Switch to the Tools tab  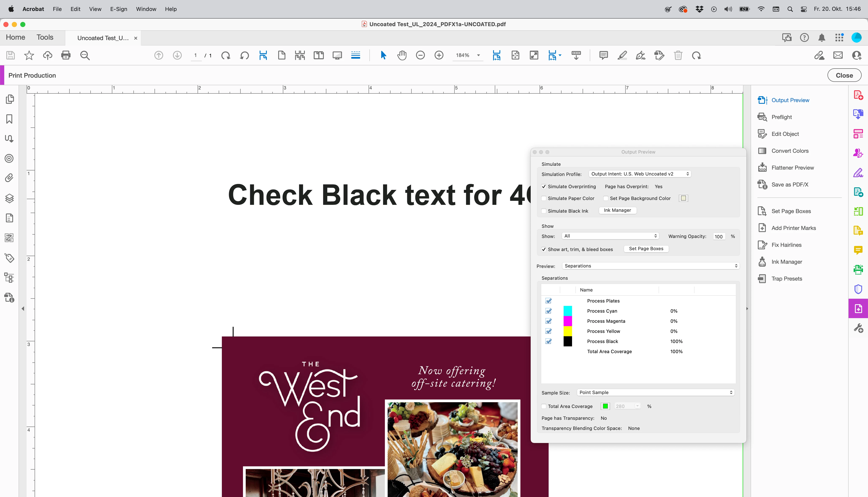coord(45,37)
